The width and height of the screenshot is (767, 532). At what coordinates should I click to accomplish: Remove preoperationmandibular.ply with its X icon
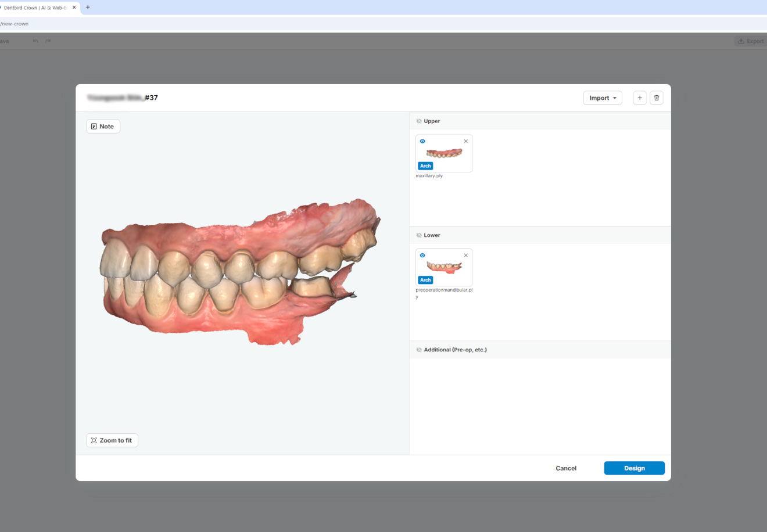(x=465, y=255)
